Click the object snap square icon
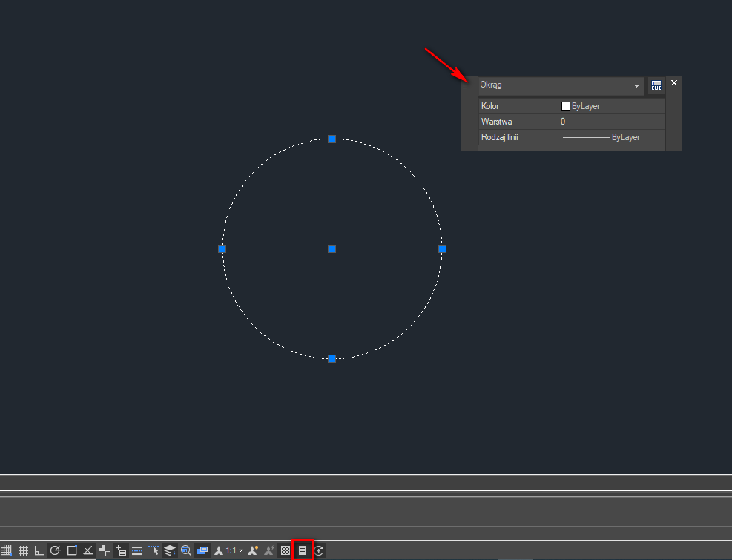Image resolution: width=732 pixels, height=560 pixels. point(72,550)
